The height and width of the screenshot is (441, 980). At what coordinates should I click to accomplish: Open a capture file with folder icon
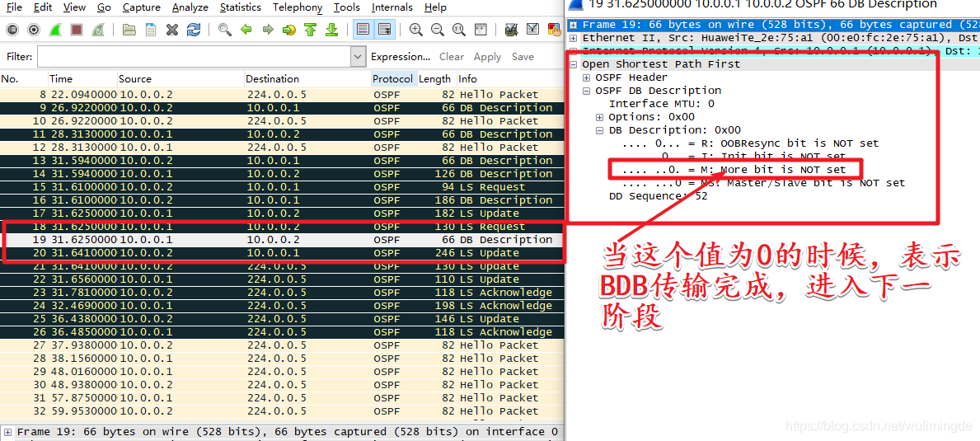(x=129, y=30)
